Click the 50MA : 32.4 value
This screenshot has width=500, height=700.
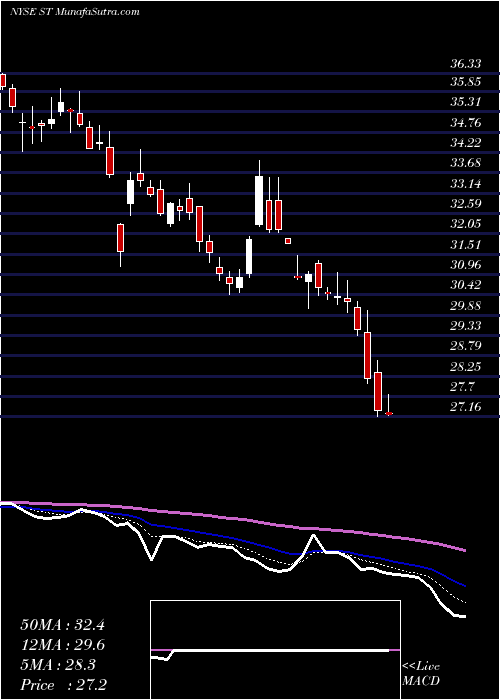[63, 625]
